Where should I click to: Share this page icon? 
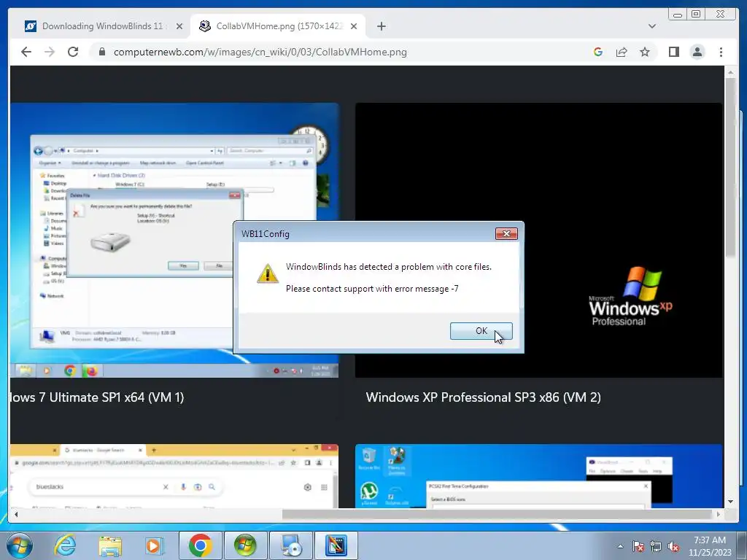pyautogui.click(x=622, y=52)
